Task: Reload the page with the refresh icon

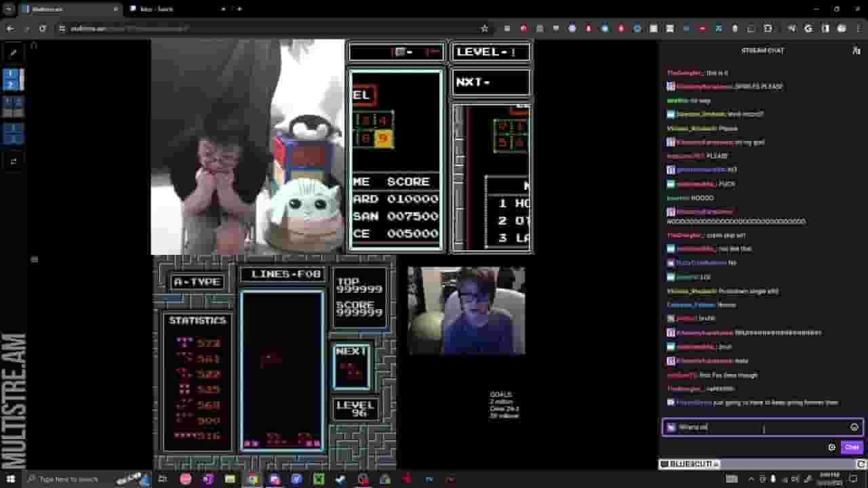Action: (x=43, y=28)
